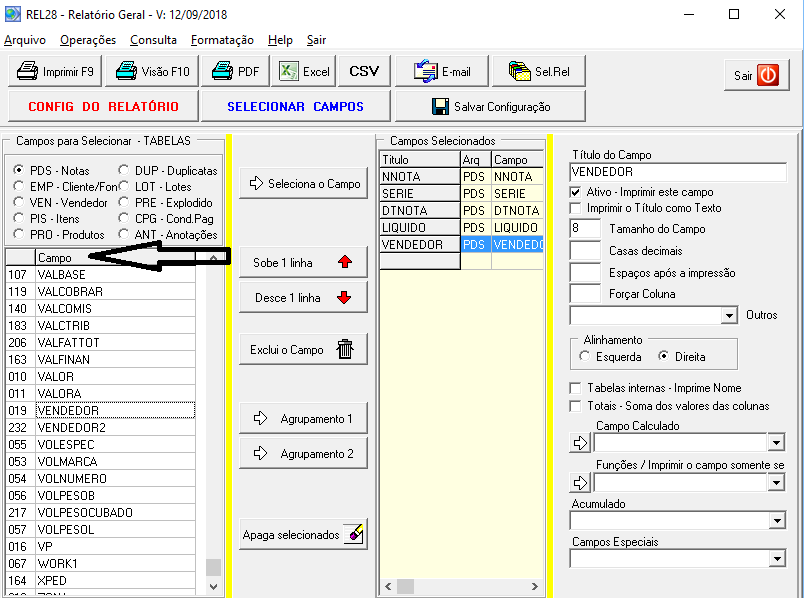The width and height of the screenshot is (804, 598).
Task: Click the field list vertical scrollbar thumb
Action: (x=213, y=567)
